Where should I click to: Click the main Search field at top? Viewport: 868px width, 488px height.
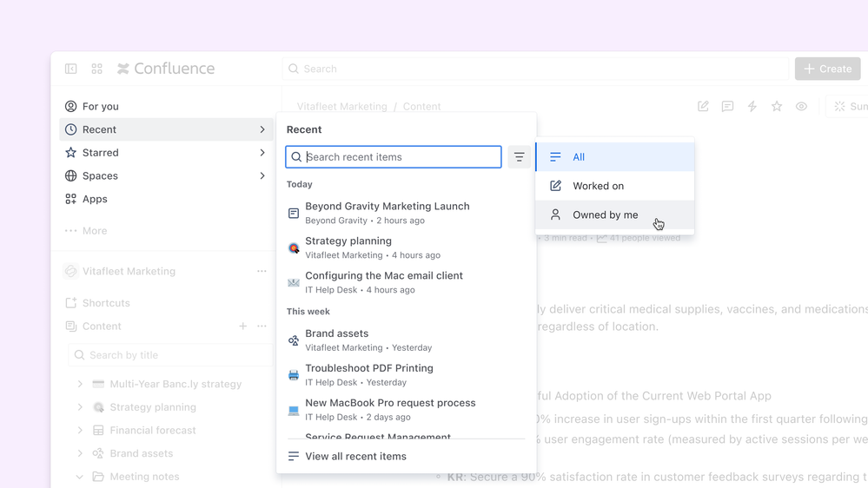click(x=535, y=69)
